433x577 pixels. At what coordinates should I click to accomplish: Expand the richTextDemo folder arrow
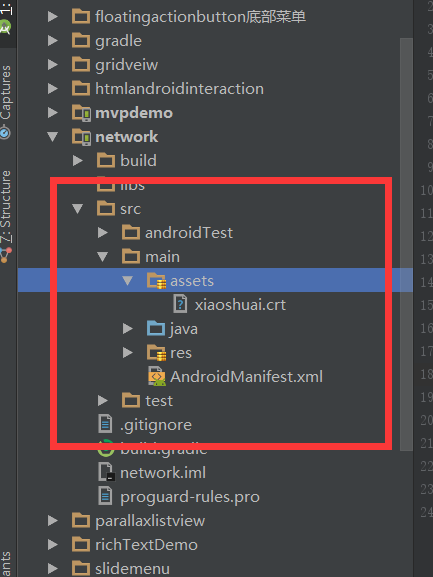(x=53, y=545)
